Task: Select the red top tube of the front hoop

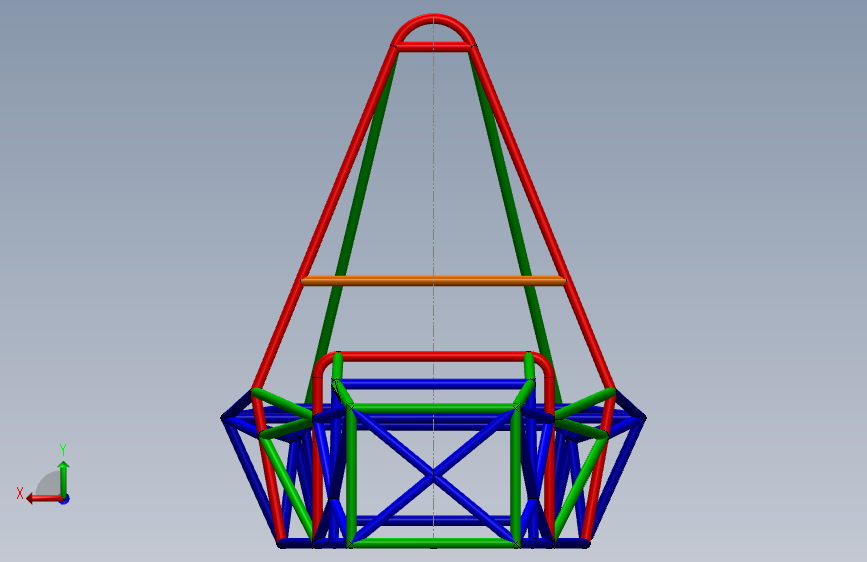Action: pos(434,356)
